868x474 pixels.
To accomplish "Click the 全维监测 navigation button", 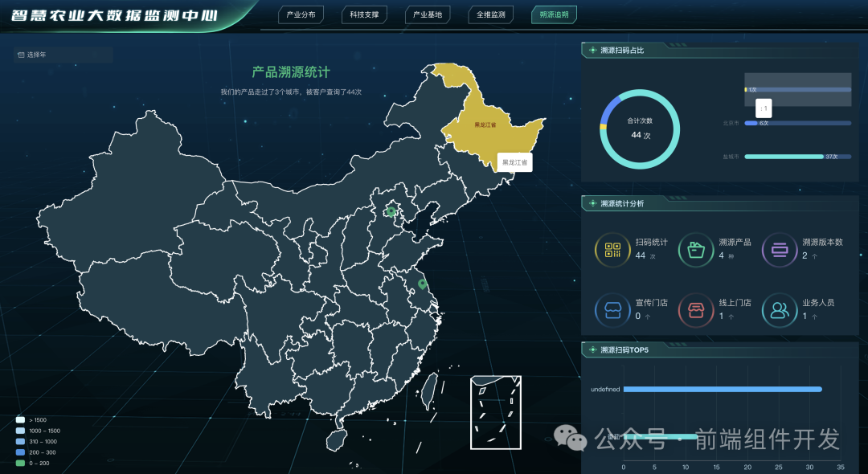I will point(489,14).
